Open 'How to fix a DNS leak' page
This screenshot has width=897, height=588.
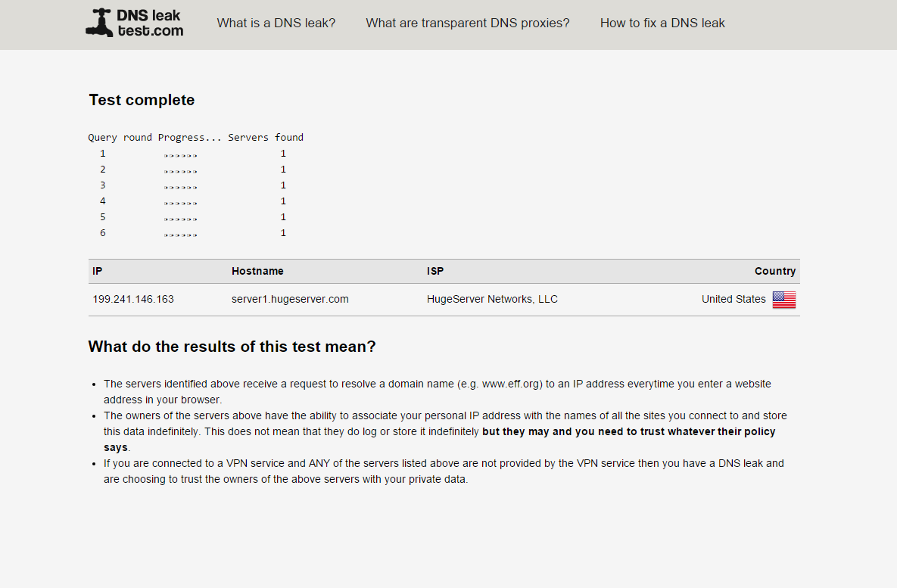(662, 23)
